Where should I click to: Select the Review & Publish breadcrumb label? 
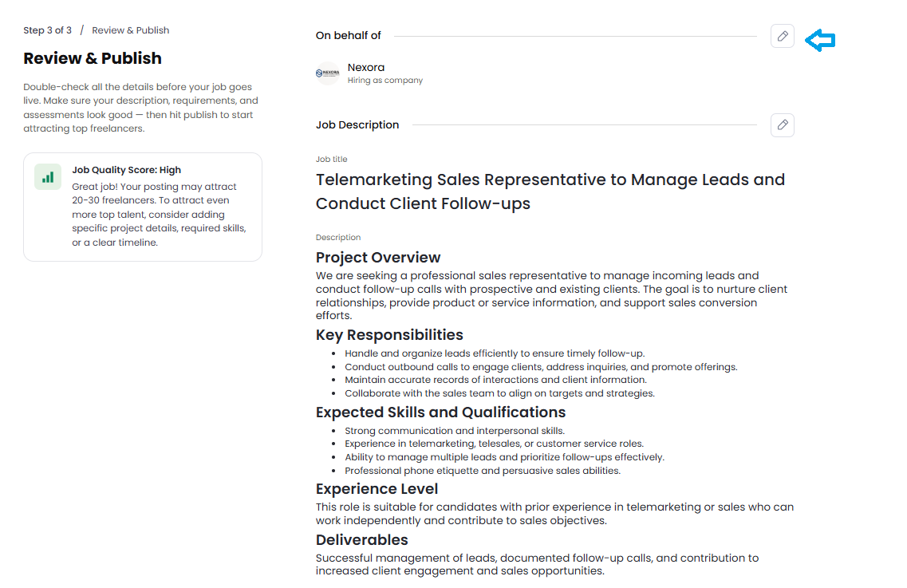click(x=131, y=30)
